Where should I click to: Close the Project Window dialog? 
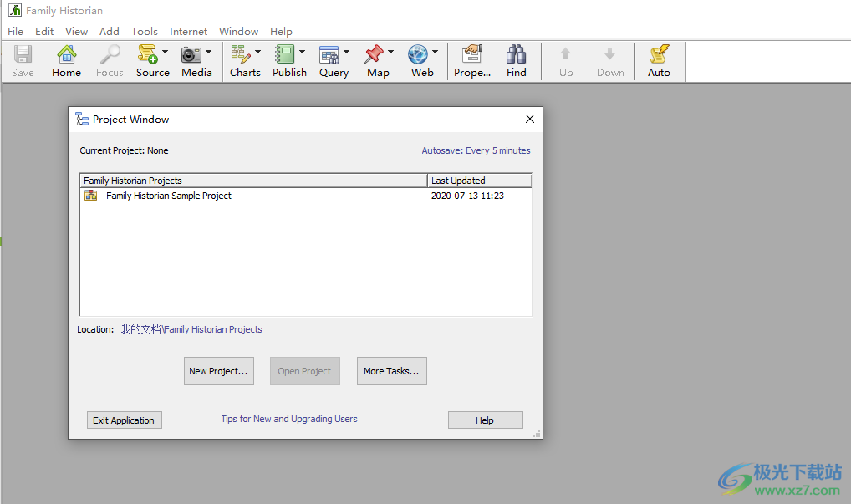(530, 119)
